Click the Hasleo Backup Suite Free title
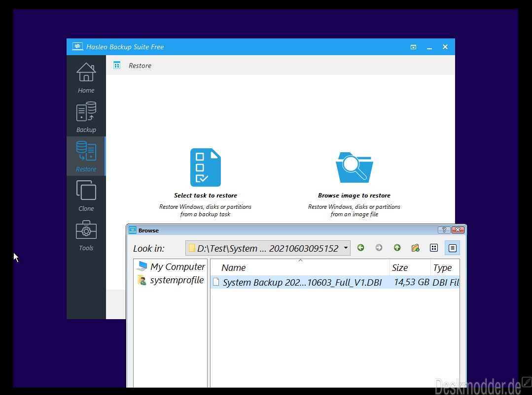532x395 pixels. (125, 47)
